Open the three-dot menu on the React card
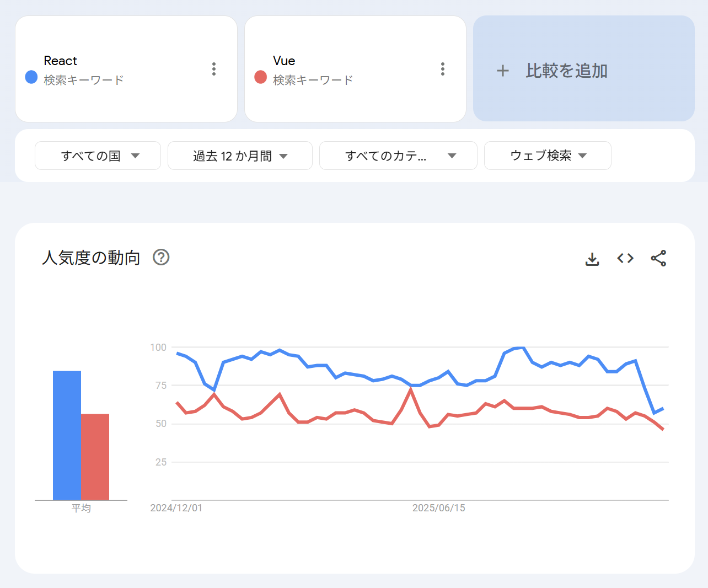Image resolution: width=708 pixels, height=588 pixels. [x=213, y=68]
